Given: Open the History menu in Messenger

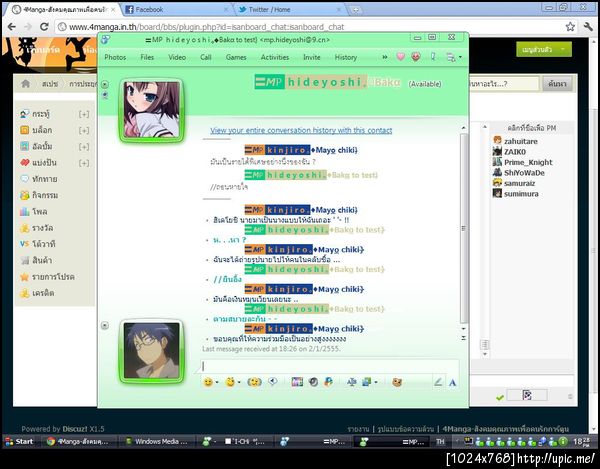Looking at the screenshot, I should pyautogui.click(x=346, y=57).
